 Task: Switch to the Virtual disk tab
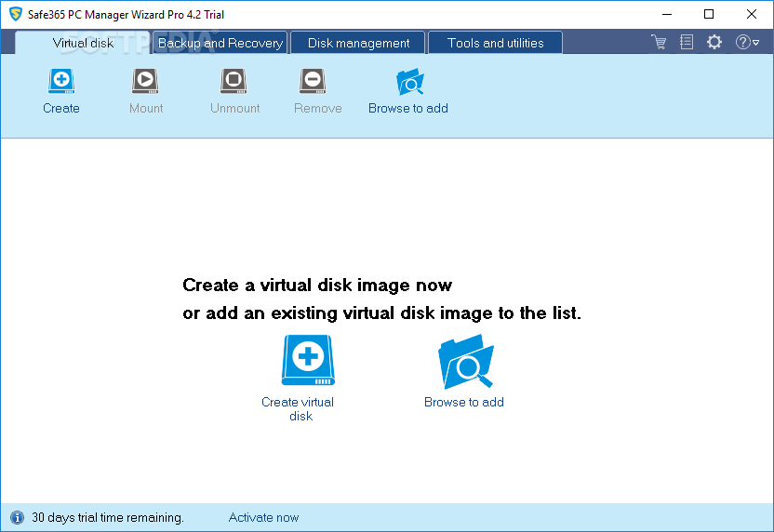[83, 43]
